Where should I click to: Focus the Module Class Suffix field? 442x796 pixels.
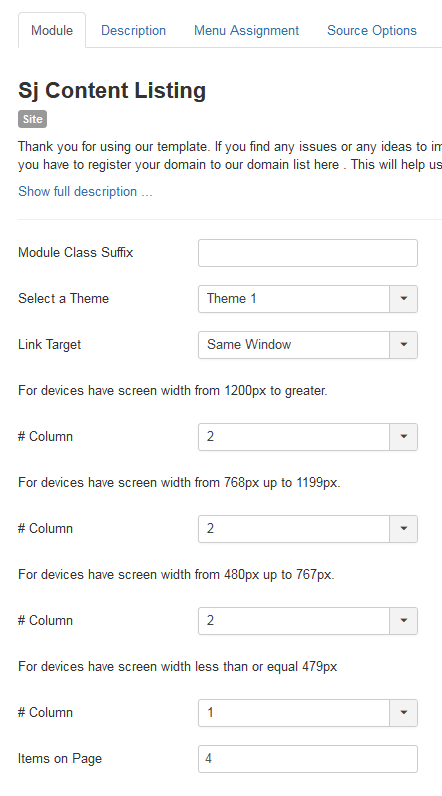(x=308, y=253)
